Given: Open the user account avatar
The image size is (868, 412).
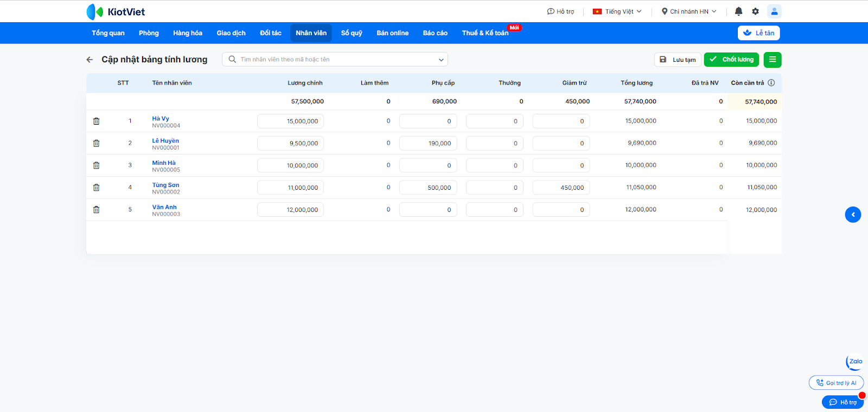Looking at the screenshot, I should click(x=774, y=11).
